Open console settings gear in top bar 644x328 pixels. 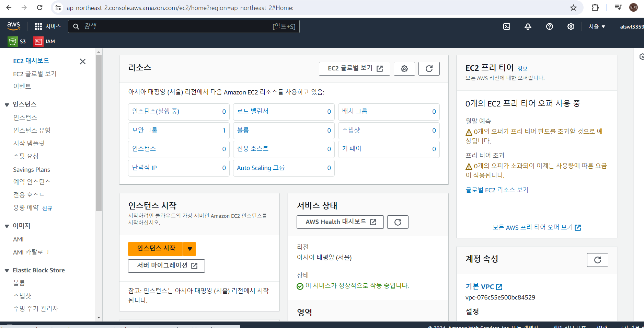pyautogui.click(x=571, y=26)
